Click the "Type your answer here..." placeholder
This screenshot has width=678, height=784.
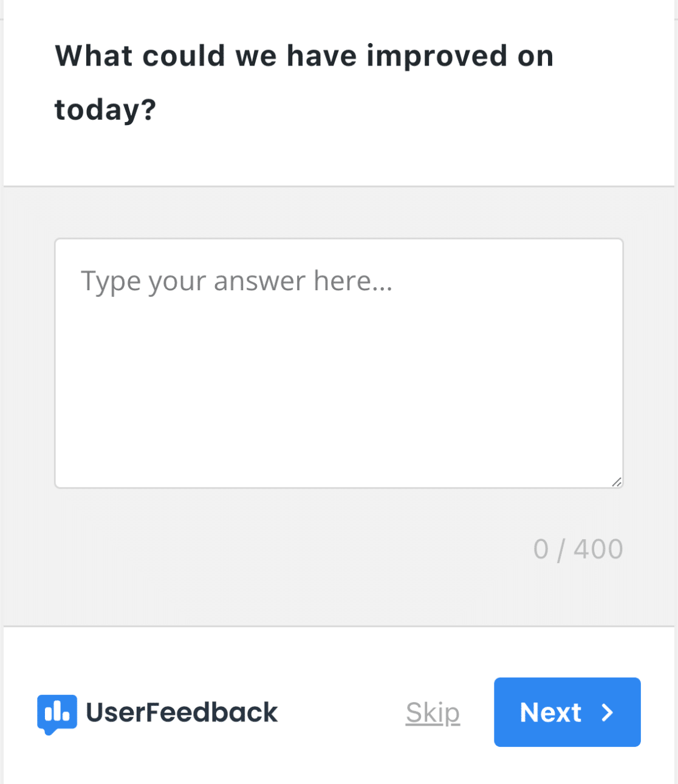tap(237, 281)
